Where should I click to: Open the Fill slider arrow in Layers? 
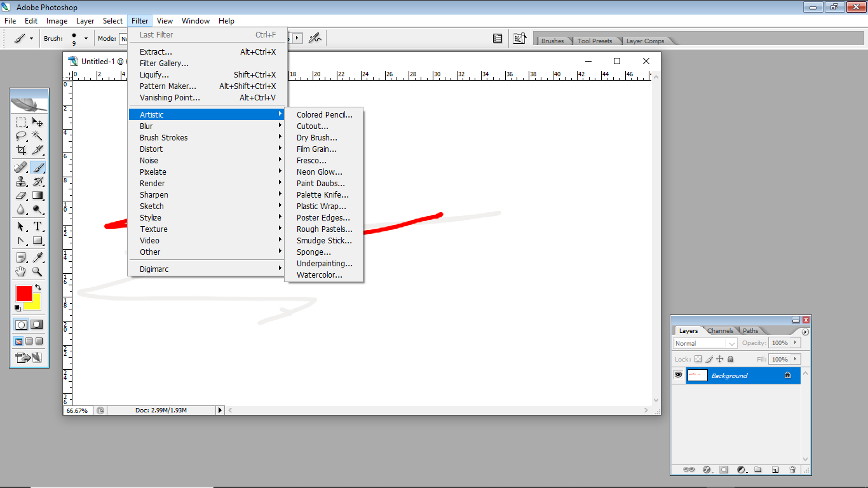(x=794, y=359)
